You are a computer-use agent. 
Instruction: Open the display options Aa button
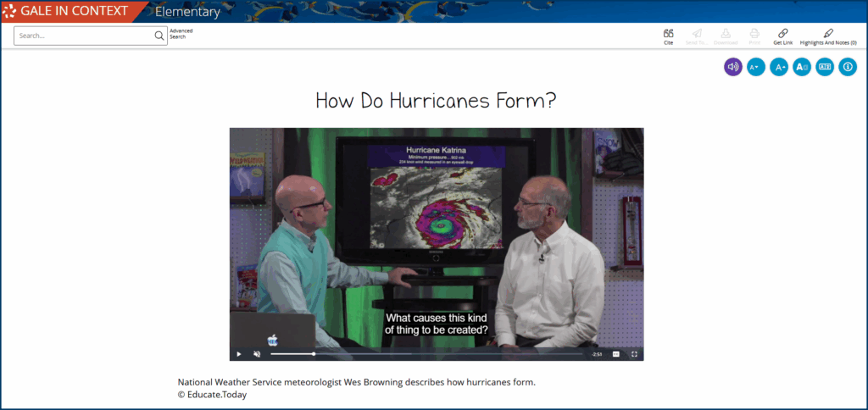click(x=802, y=67)
